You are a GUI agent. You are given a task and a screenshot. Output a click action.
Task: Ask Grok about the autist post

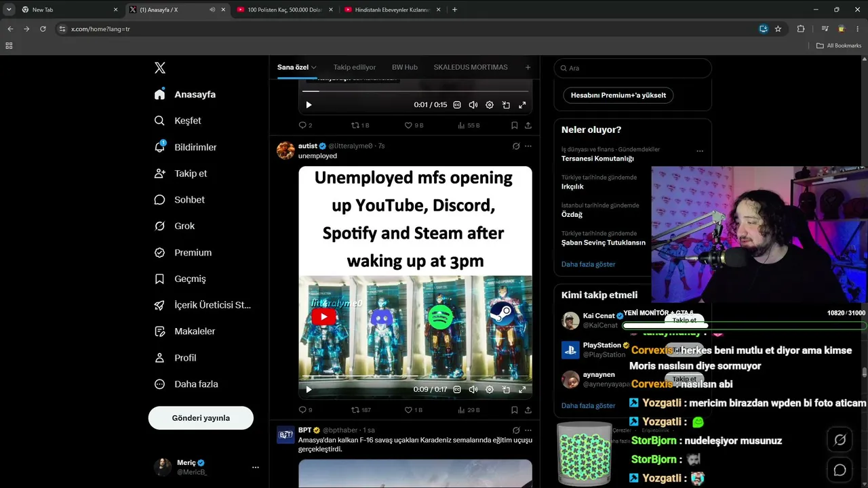pos(516,146)
